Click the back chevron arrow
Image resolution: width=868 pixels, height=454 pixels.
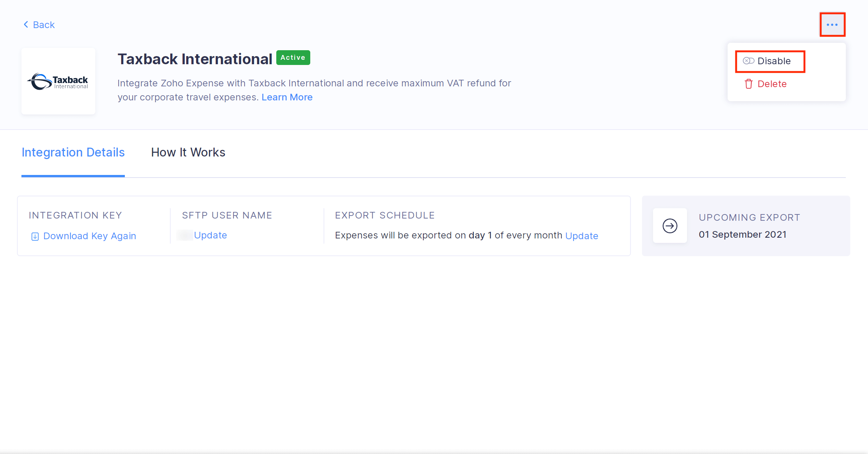click(x=25, y=24)
